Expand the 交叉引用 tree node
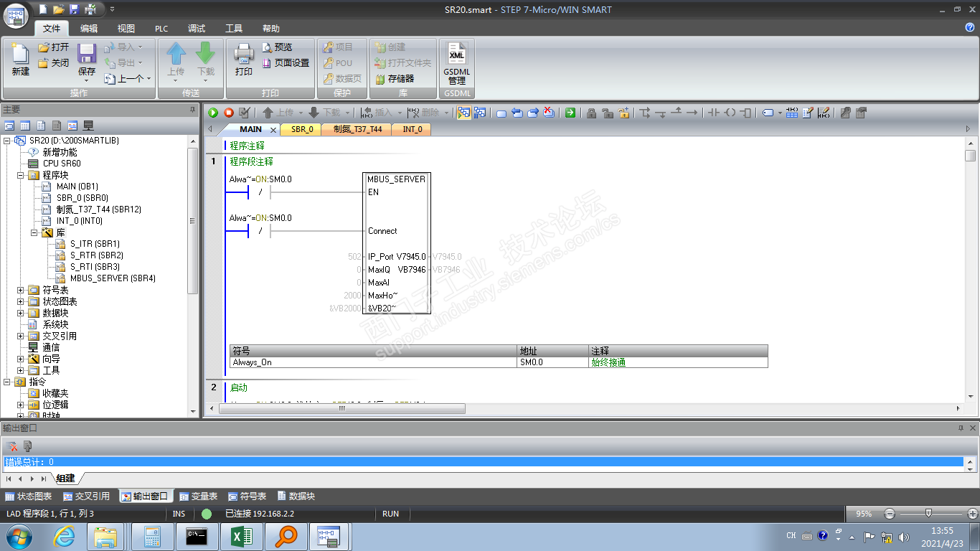This screenshot has width=980, height=551. 21,336
